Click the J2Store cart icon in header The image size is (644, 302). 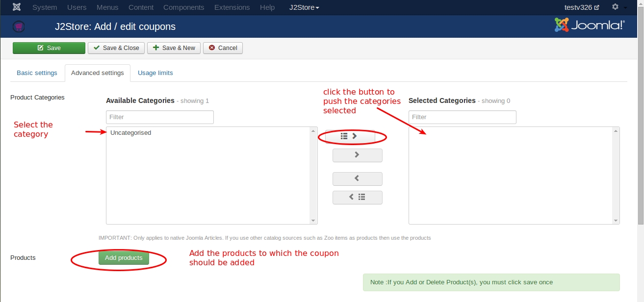click(19, 26)
